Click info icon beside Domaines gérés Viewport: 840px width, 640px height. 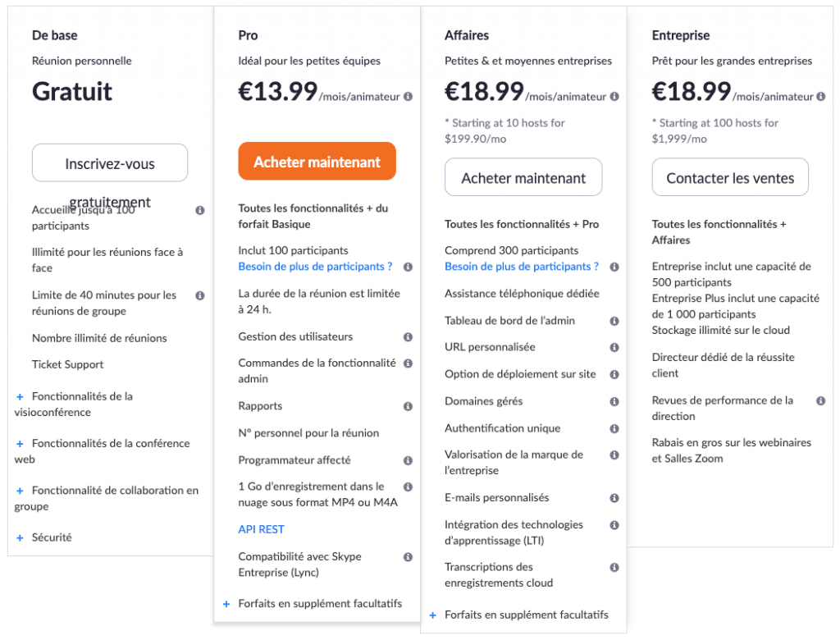[614, 401]
